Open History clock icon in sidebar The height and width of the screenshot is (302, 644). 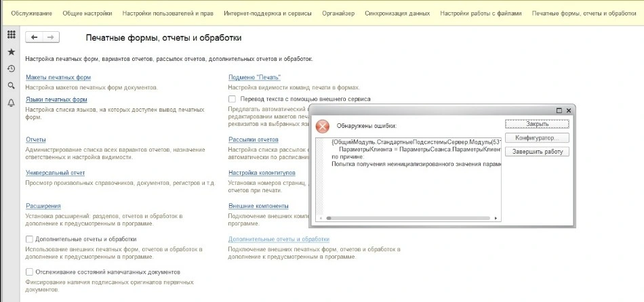click(x=11, y=68)
